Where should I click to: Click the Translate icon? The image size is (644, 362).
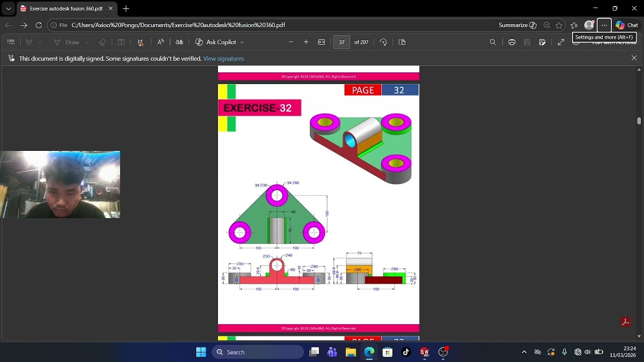click(x=179, y=42)
